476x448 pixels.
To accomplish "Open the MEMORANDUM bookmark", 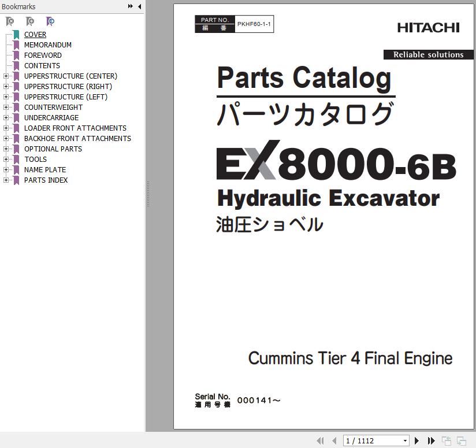I will click(48, 45).
